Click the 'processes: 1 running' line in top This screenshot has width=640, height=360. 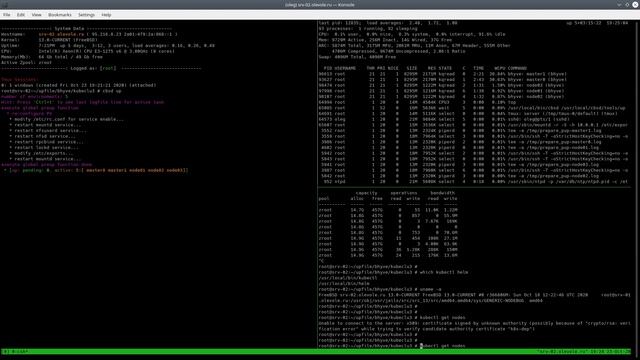tap(368, 29)
